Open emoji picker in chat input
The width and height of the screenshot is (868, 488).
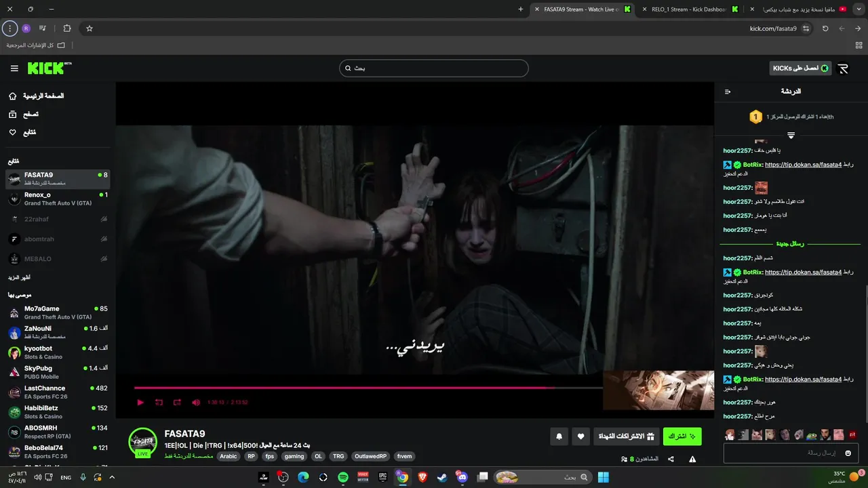coord(848,453)
